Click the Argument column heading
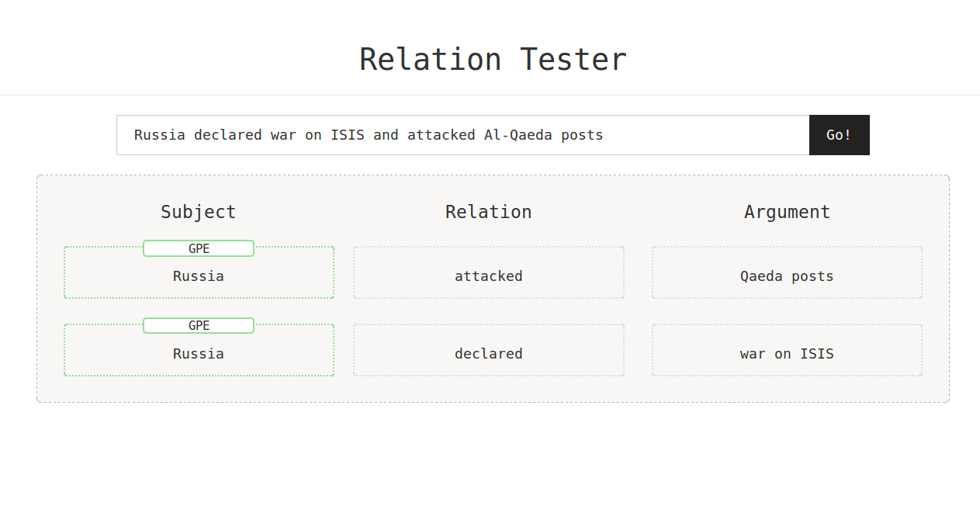The width and height of the screenshot is (980, 520). tap(787, 212)
